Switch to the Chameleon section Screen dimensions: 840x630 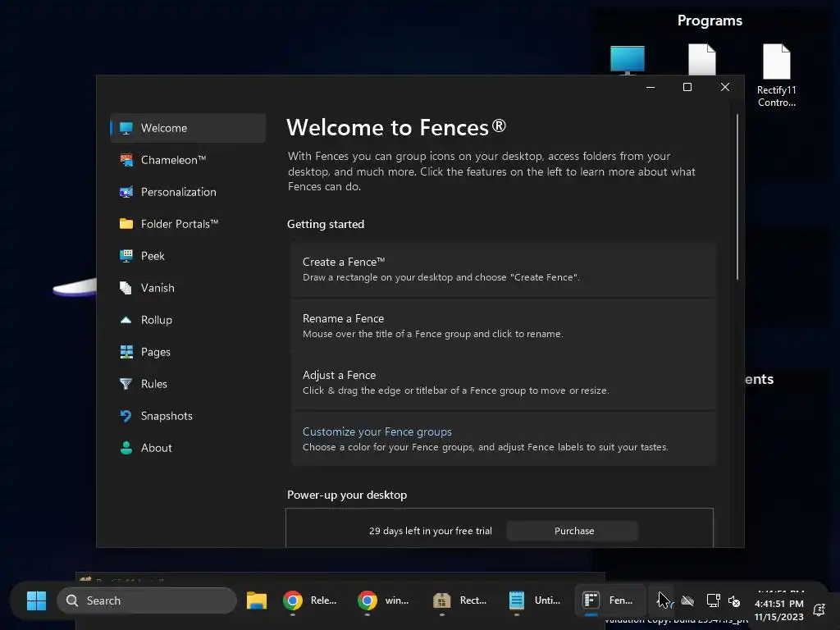click(188, 160)
